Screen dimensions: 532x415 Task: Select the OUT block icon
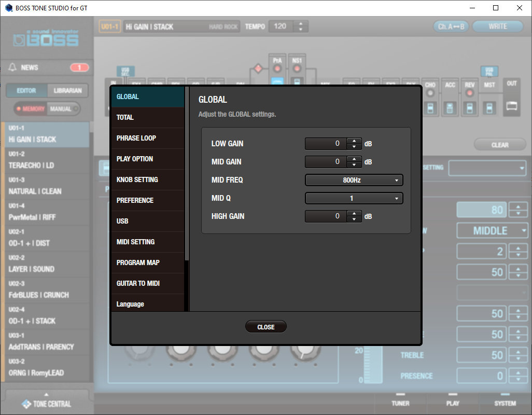[512, 106]
